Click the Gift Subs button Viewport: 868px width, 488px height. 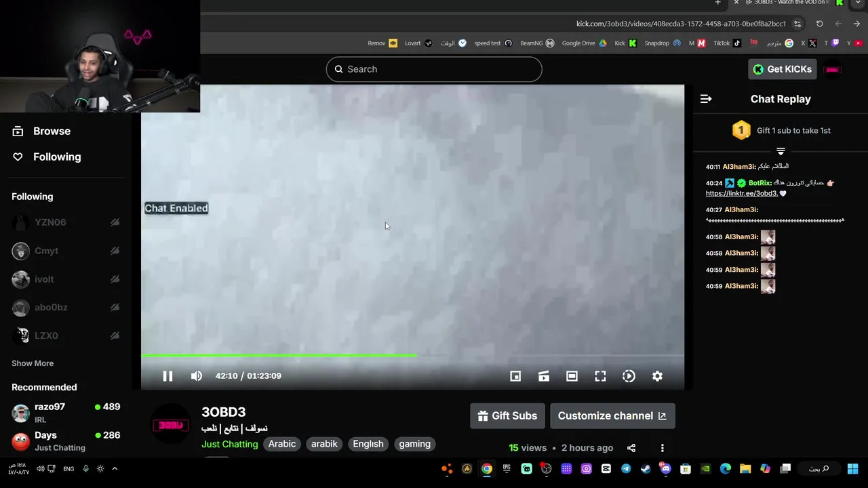pyautogui.click(x=507, y=416)
